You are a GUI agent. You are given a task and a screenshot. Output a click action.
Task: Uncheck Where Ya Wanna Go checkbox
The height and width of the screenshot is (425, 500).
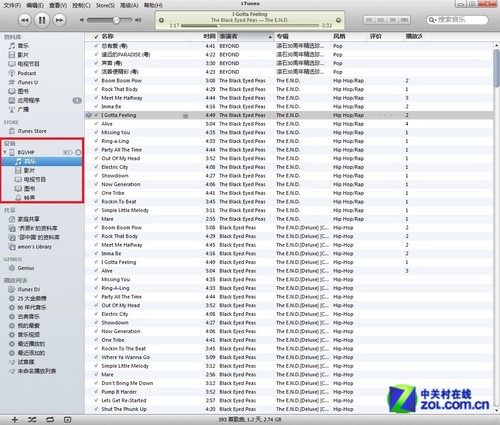click(96, 357)
